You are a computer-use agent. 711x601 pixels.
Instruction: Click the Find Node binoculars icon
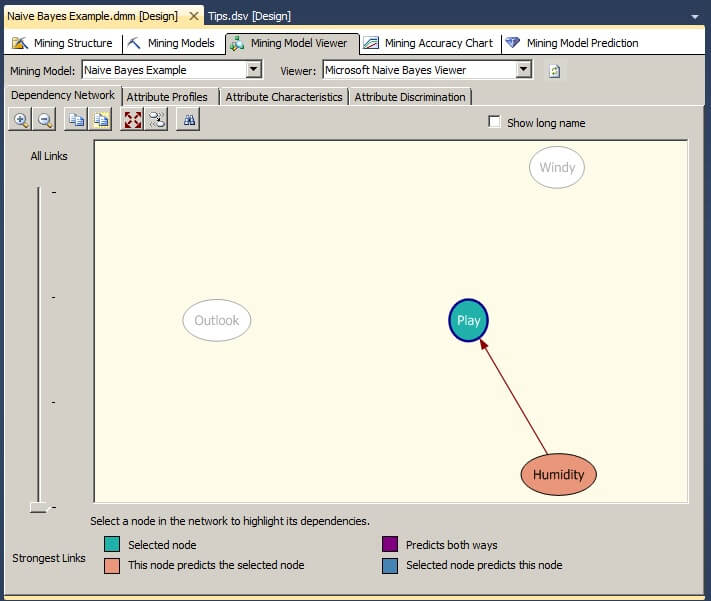coord(189,120)
